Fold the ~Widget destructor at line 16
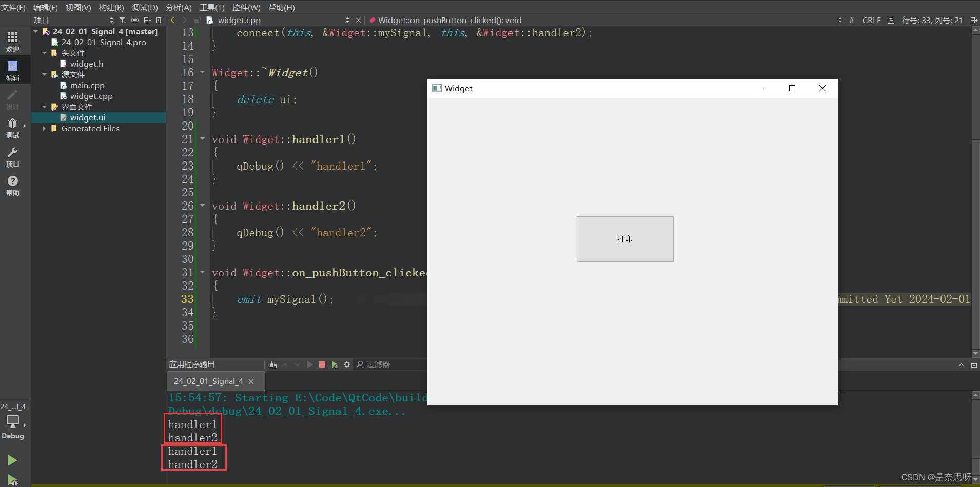The image size is (980, 487). 202,72
